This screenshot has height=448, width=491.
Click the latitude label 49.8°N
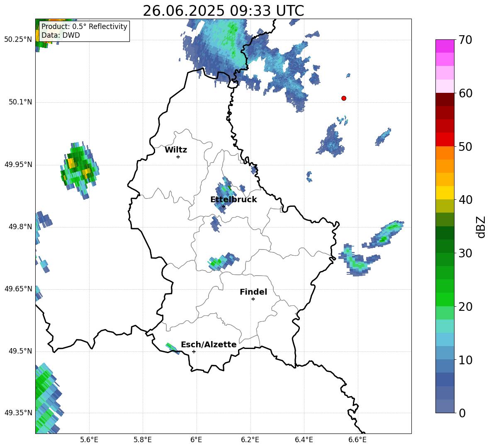[x=20, y=227]
